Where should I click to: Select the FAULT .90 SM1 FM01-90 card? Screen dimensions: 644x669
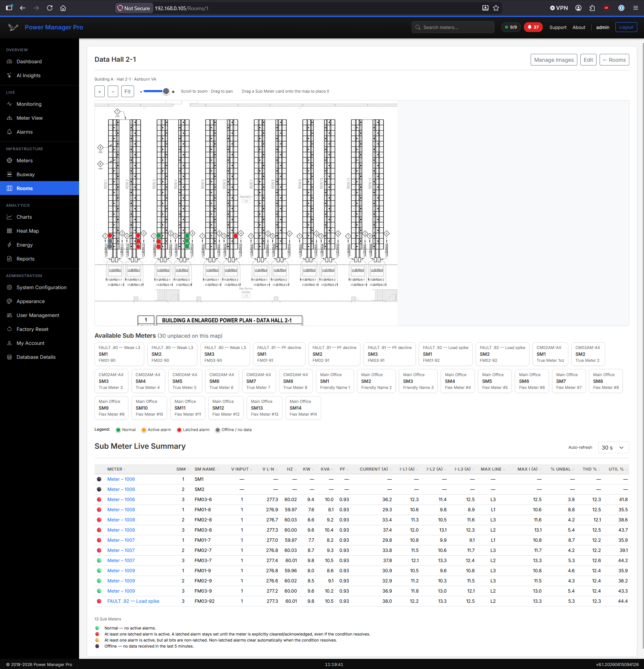coord(119,354)
